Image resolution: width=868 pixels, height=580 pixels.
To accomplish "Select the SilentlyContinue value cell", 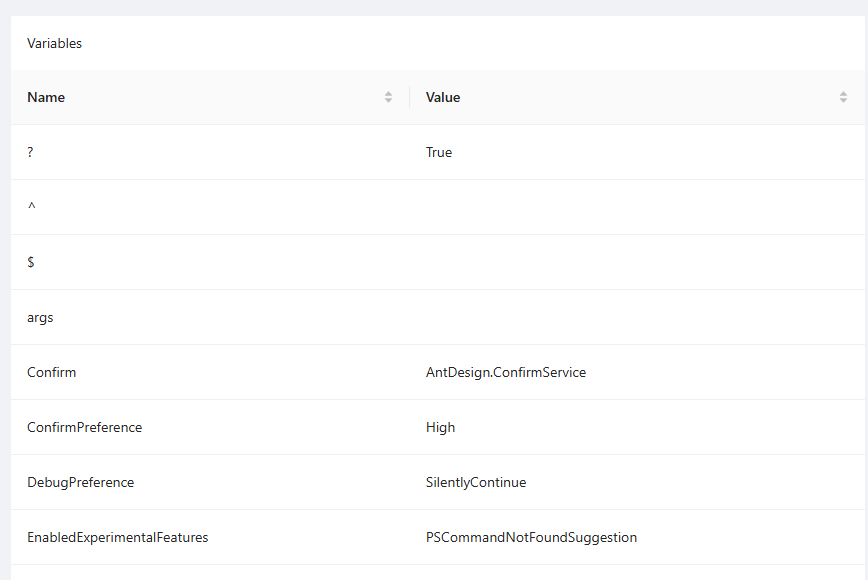I will coord(637,483).
